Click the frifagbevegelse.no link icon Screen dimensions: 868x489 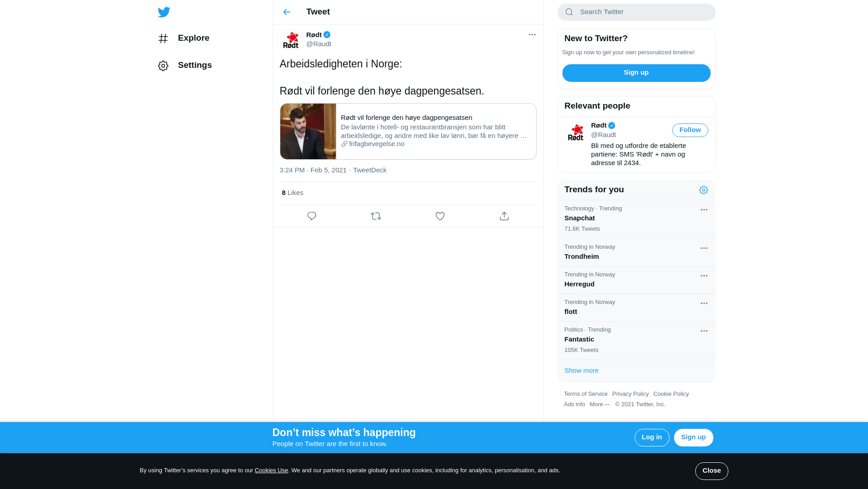344,144
